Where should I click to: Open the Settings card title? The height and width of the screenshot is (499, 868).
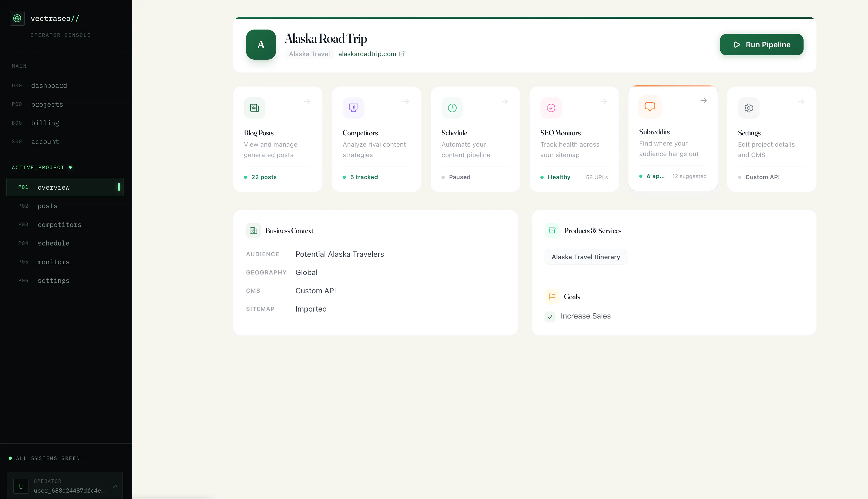pyautogui.click(x=749, y=133)
